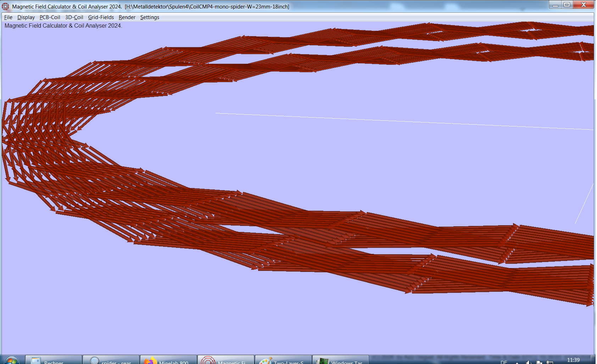Open the Display menu

click(26, 17)
